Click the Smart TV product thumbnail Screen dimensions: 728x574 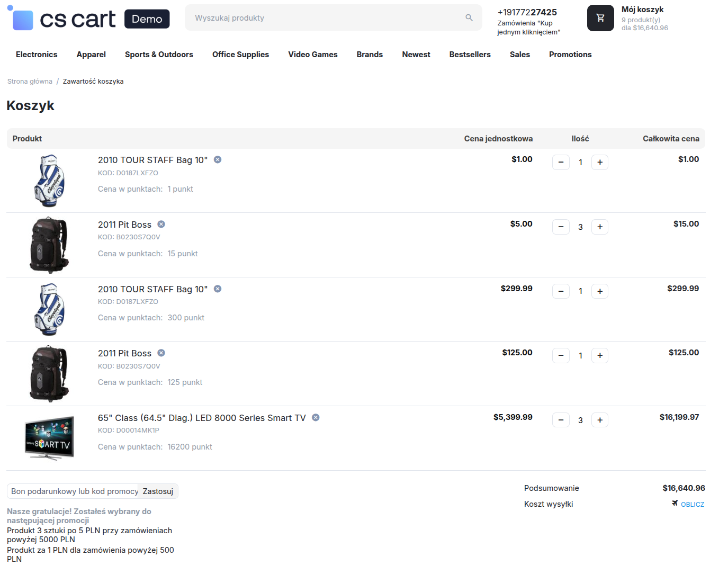(49, 438)
